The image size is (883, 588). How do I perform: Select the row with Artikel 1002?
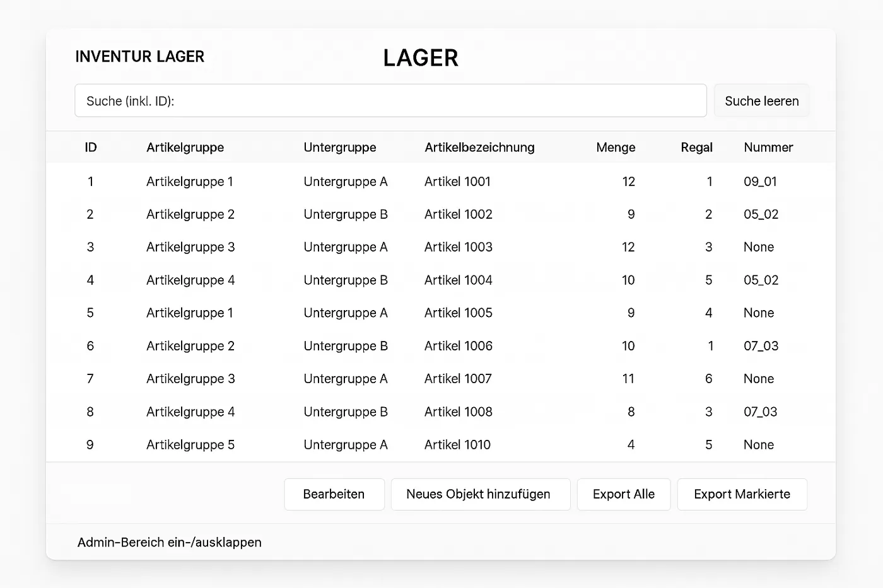click(441, 214)
